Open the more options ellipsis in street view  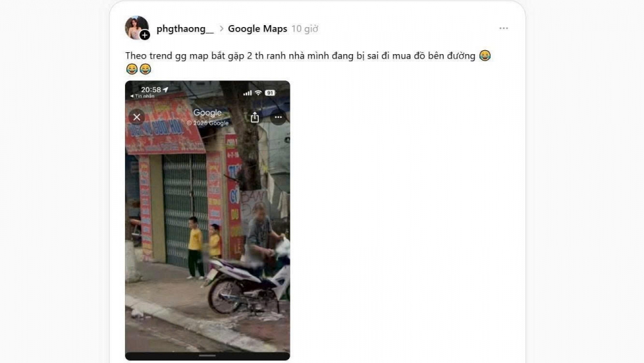(x=278, y=117)
